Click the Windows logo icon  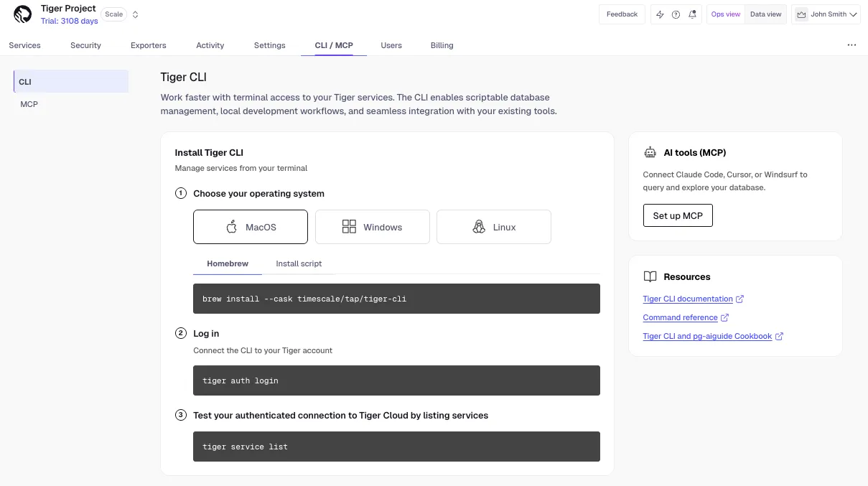[x=349, y=227]
